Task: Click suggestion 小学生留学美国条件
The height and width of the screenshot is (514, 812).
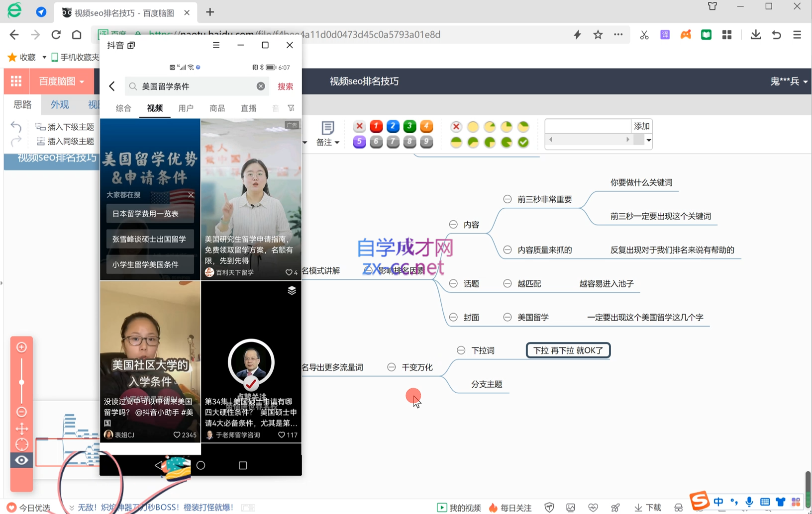Action: pyautogui.click(x=150, y=264)
